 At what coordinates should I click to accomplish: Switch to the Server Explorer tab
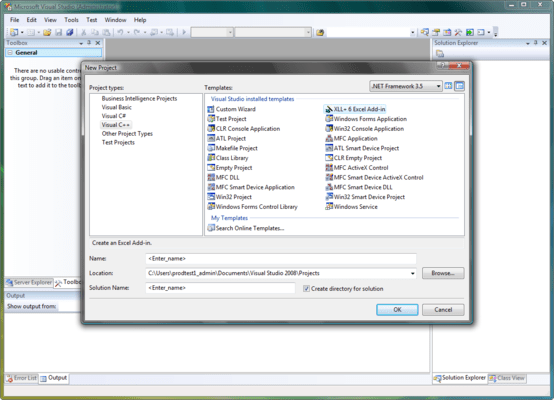click(29, 282)
